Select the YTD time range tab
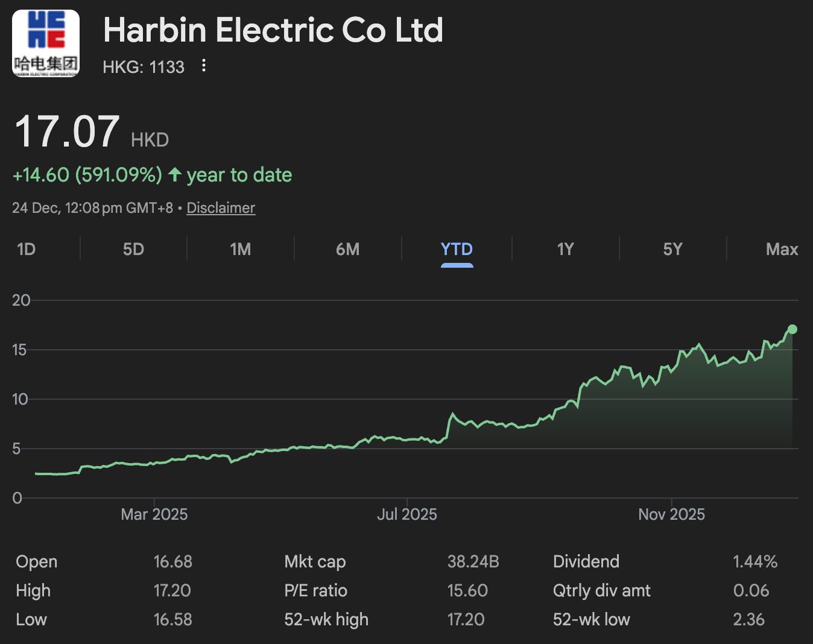The height and width of the screenshot is (644, 813). [457, 249]
